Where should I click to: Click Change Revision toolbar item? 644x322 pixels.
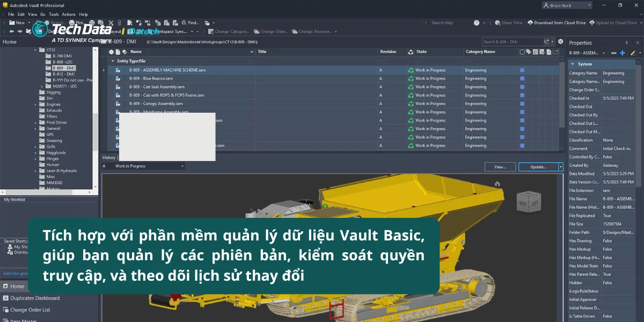311,31
